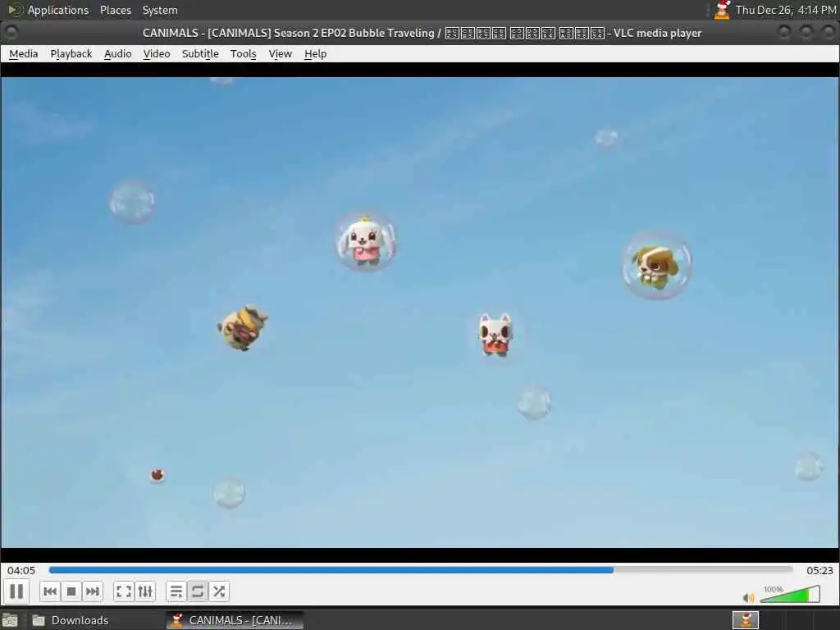
Task: Click show desktop icon in bottom panel
Action: (x=10, y=621)
